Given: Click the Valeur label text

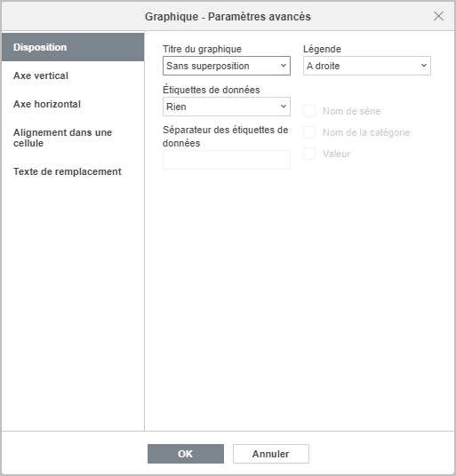Looking at the screenshot, I should click(x=336, y=154).
